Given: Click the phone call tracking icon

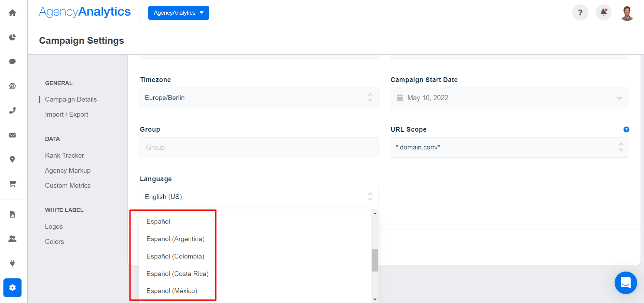Looking at the screenshot, I should [12, 110].
